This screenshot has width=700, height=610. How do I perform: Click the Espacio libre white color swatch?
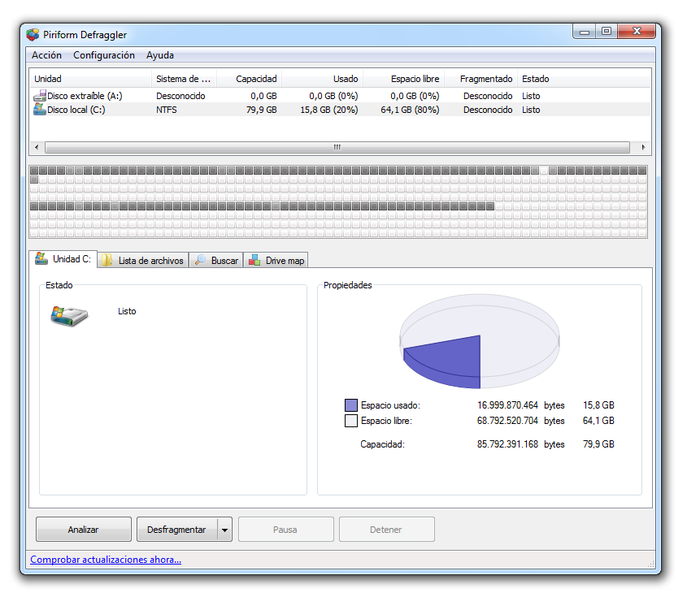click(351, 421)
